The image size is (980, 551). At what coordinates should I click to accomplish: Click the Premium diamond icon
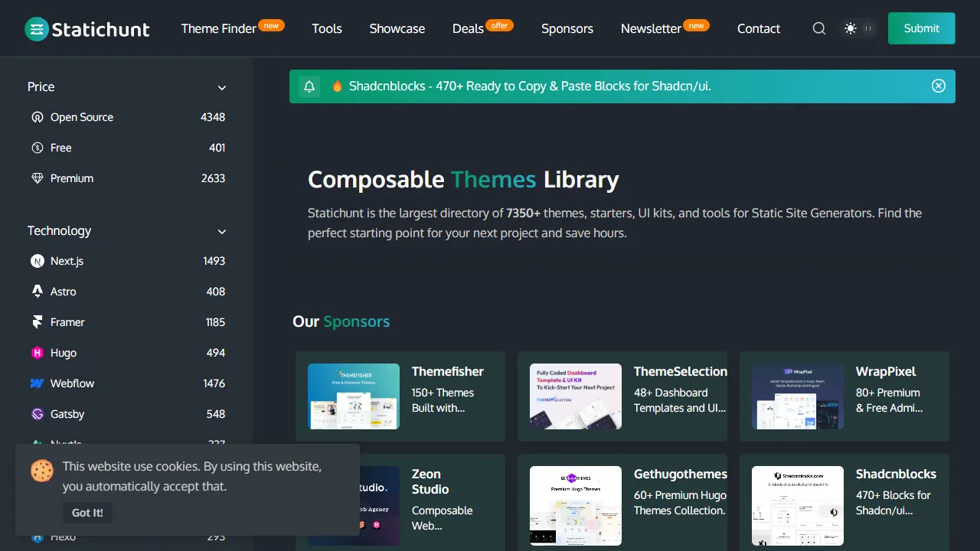point(38,178)
